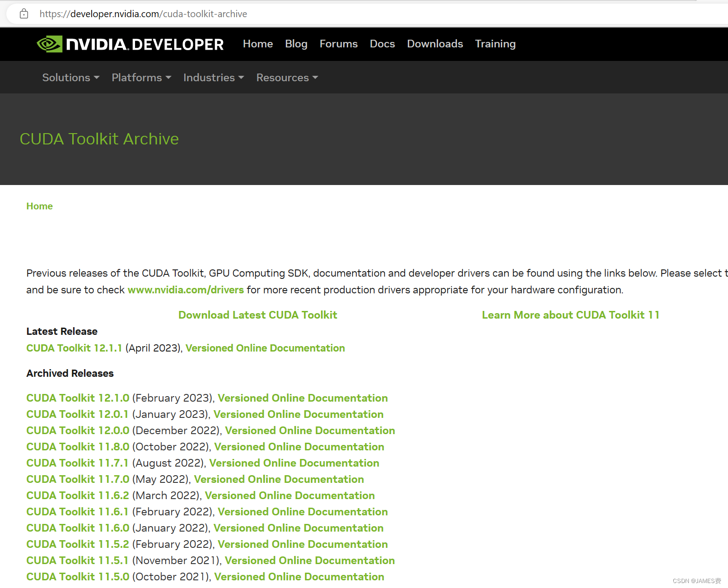Open CUDA Toolkit 11.5.1 link
Screen dimensions: 728x588
tap(77, 560)
